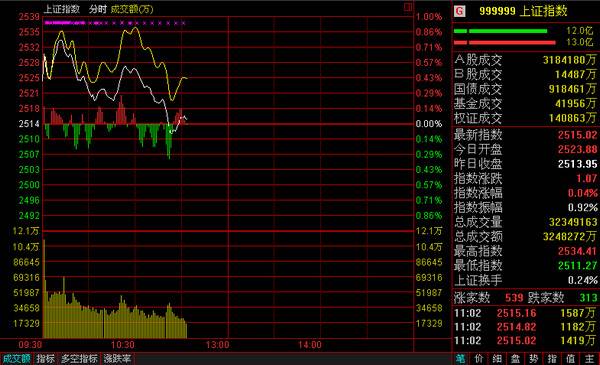Click 最低指数 value 2511.27
This screenshot has height=365, width=600.
577,266
